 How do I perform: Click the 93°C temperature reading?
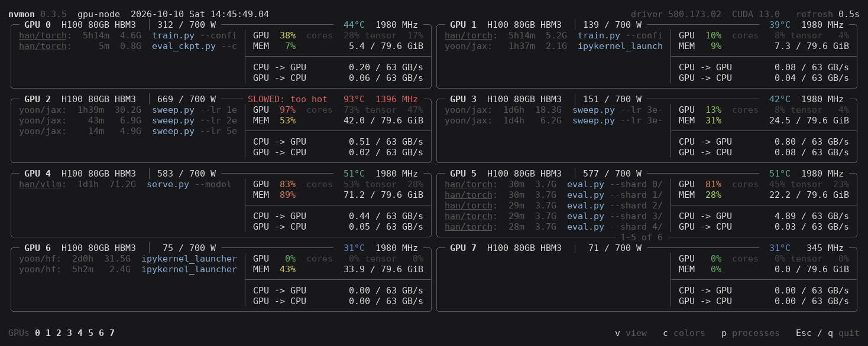point(354,99)
